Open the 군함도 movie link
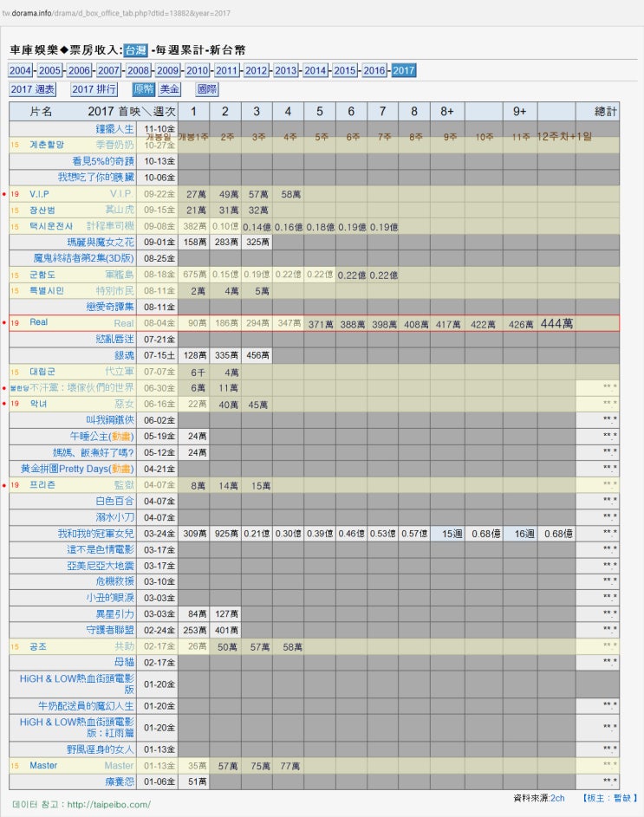The height and width of the screenshot is (817, 644). (42, 275)
